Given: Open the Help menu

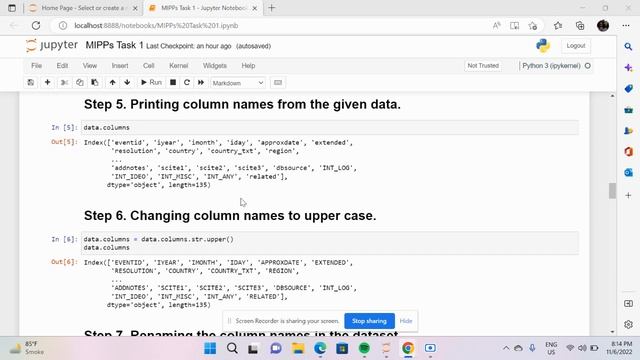Looking at the screenshot, I should [x=248, y=66].
